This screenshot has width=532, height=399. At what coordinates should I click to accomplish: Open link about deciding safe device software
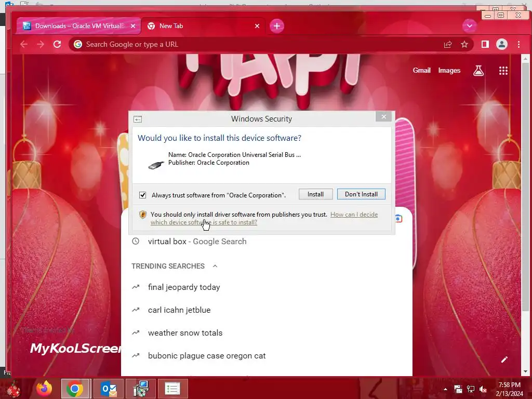coord(264,218)
